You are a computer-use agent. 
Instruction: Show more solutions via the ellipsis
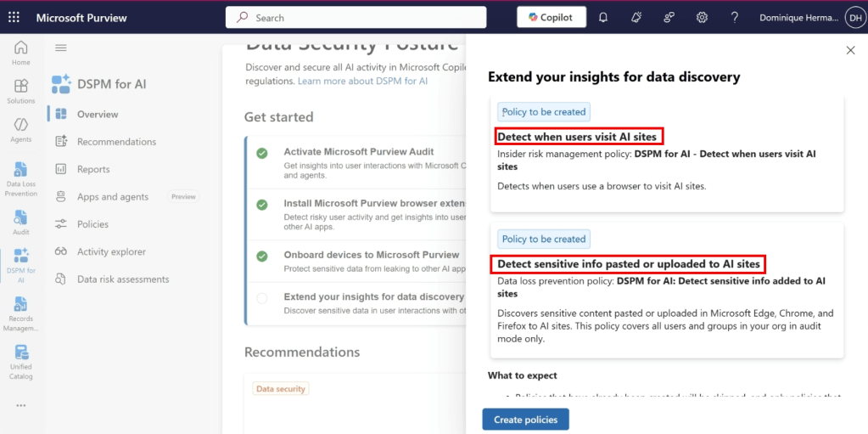tap(20, 405)
